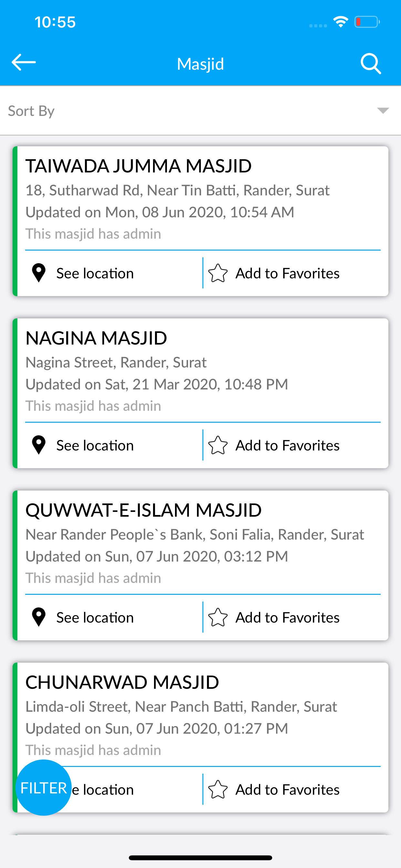
Task: Toggle favorite star for Chunarwad Masjid
Action: click(218, 790)
